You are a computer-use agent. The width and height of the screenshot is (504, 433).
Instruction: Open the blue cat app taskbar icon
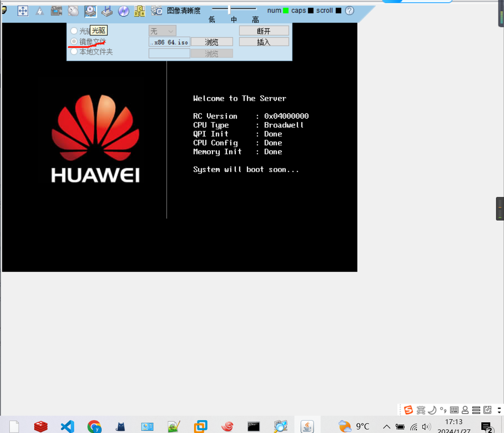click(120, 427)
